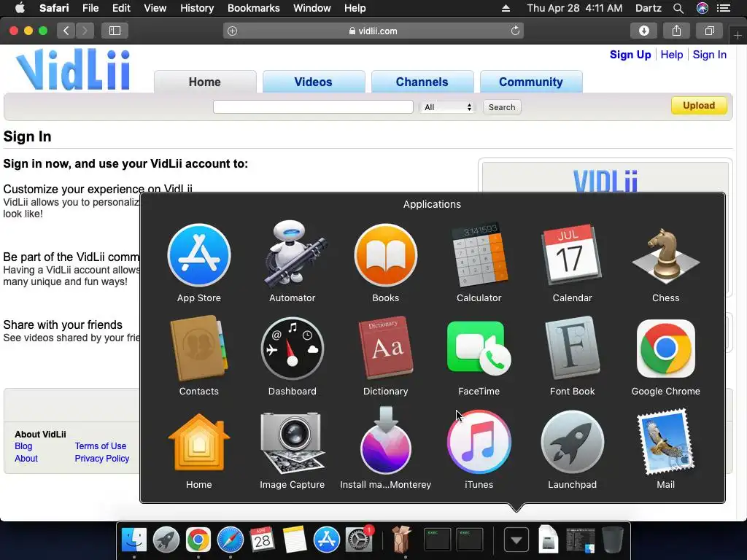Open Notification Center list icon
747x560 pixels.
point(724,8)
